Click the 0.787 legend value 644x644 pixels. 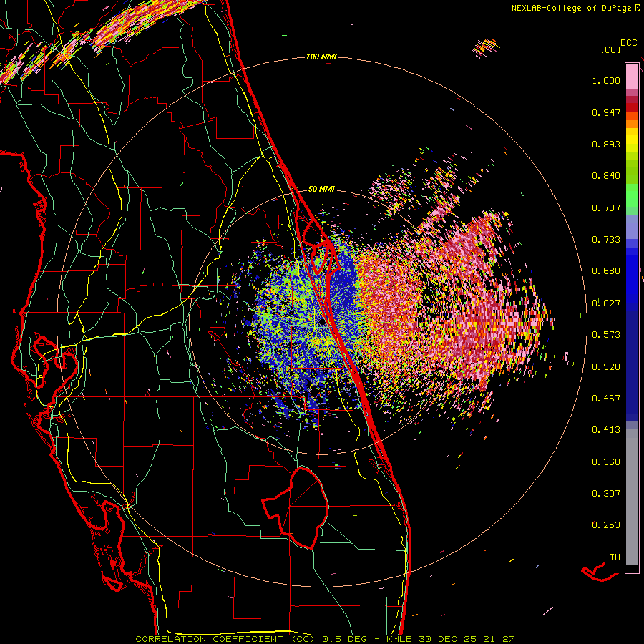click(x=606, y=208)
